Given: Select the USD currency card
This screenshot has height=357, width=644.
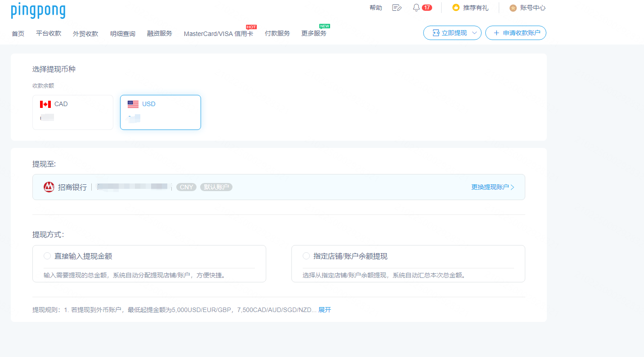Looking at the screenshot, I should (161, 112).
